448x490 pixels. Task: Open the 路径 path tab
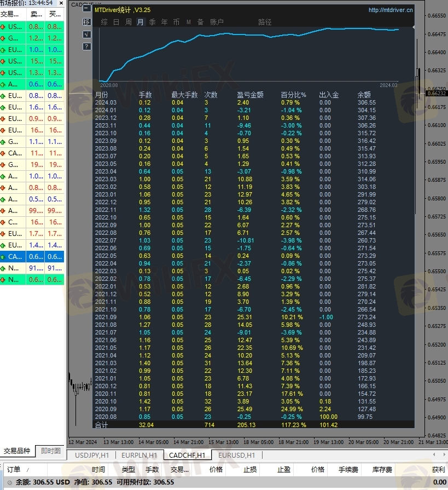[x=265, y=22]
